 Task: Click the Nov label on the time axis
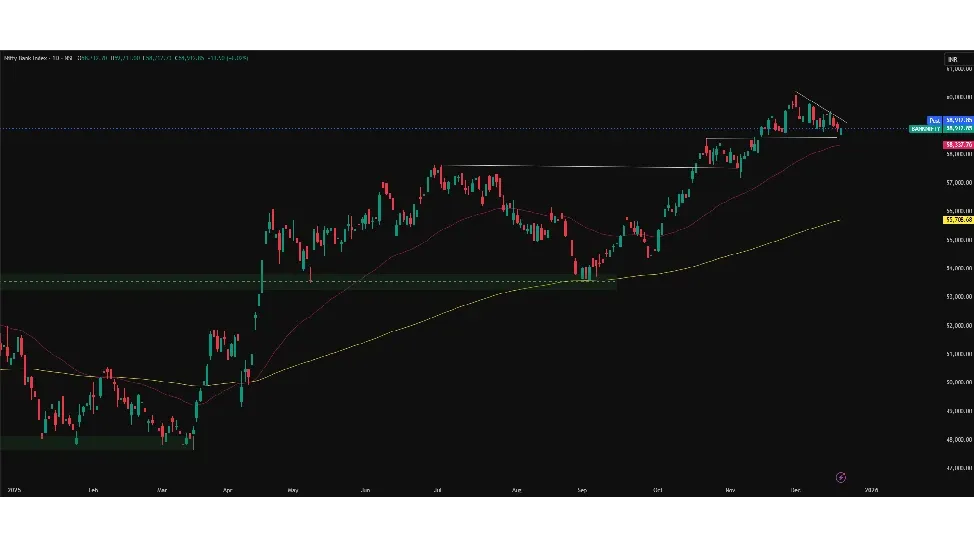[730, 490]
